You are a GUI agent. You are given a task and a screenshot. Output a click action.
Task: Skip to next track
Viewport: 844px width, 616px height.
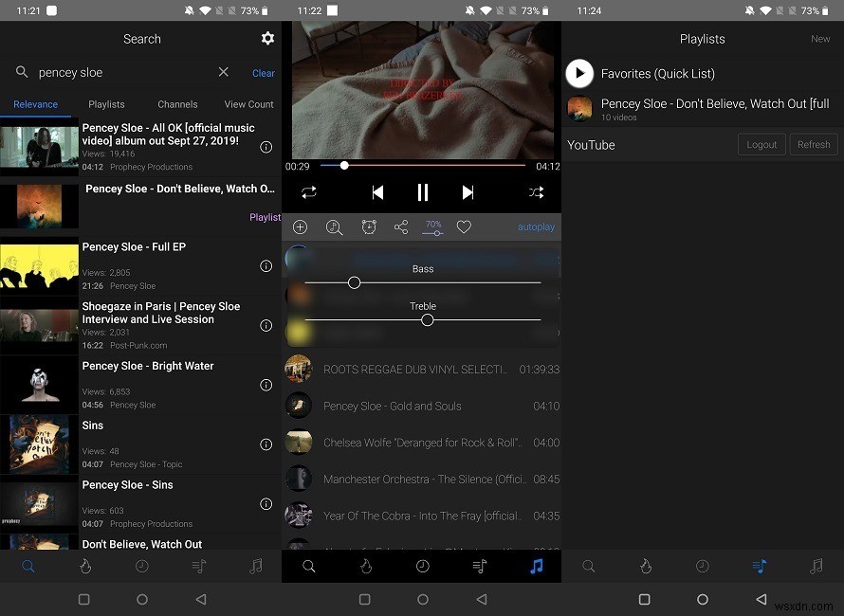[468, 192]
